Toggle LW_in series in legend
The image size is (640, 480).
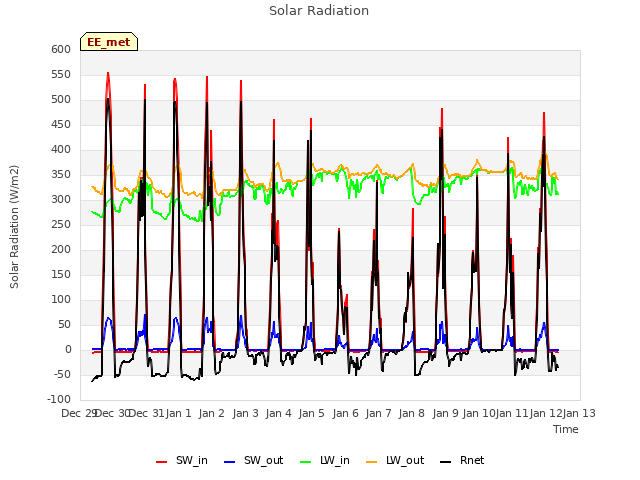click(325, 460)
